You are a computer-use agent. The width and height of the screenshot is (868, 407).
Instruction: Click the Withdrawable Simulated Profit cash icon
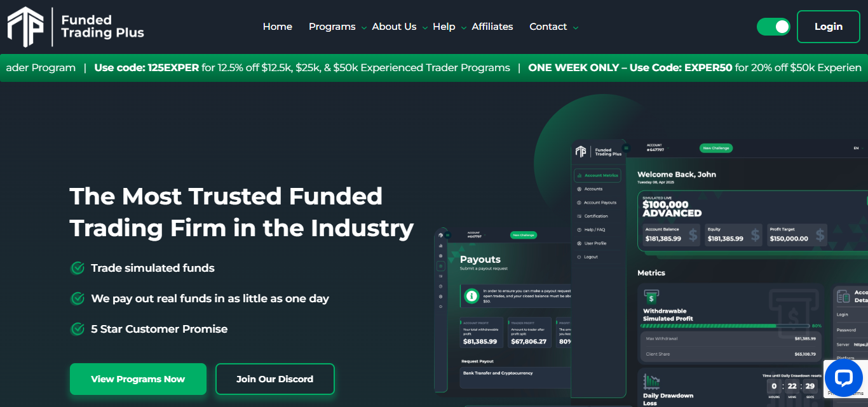pyautogui.click(x=651, y=297)
